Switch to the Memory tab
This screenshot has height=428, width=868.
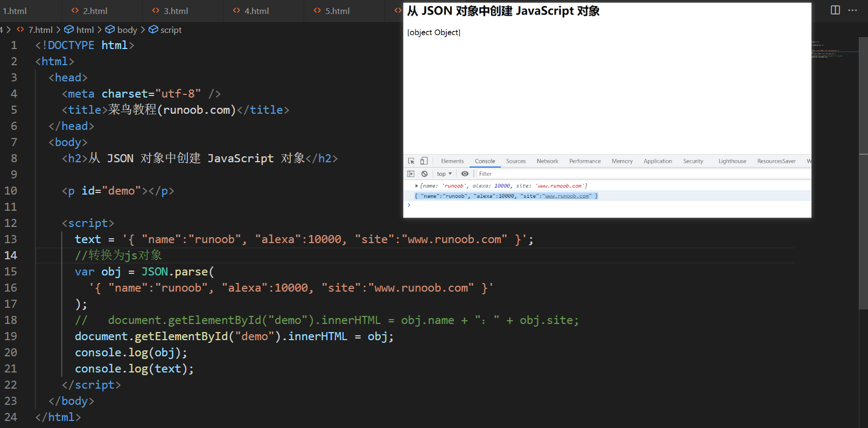(622, 161)
